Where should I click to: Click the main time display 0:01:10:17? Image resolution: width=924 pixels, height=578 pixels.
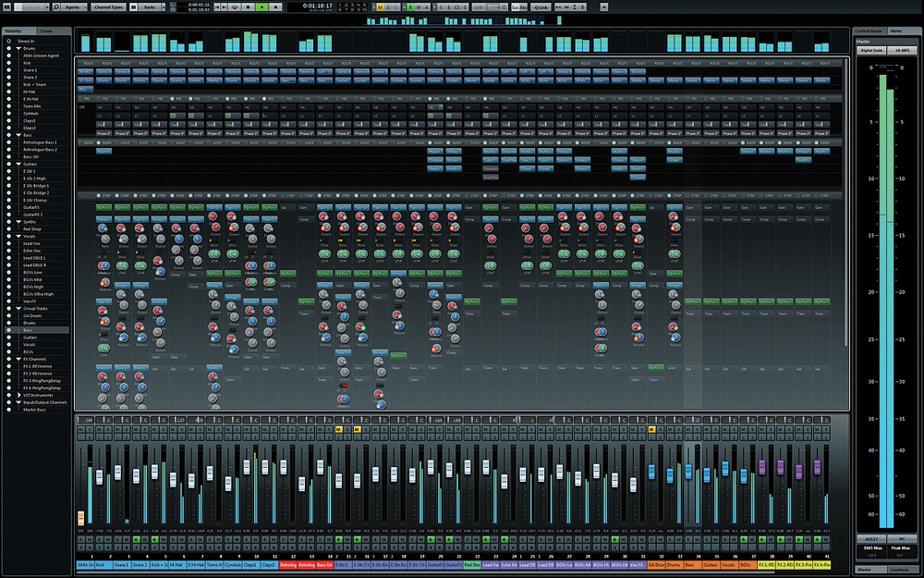click(x=318, y=6)
